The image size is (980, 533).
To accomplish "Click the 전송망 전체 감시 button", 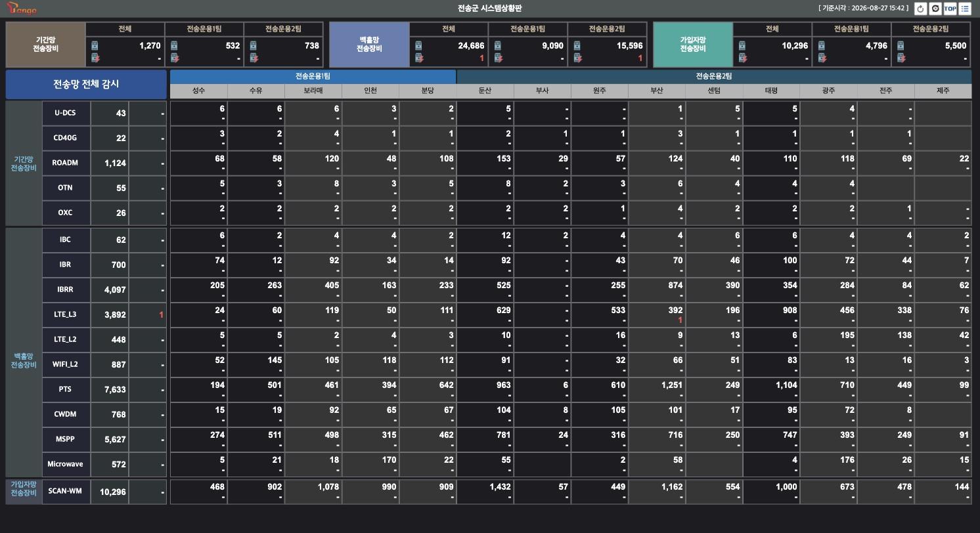I will (86, 84).
